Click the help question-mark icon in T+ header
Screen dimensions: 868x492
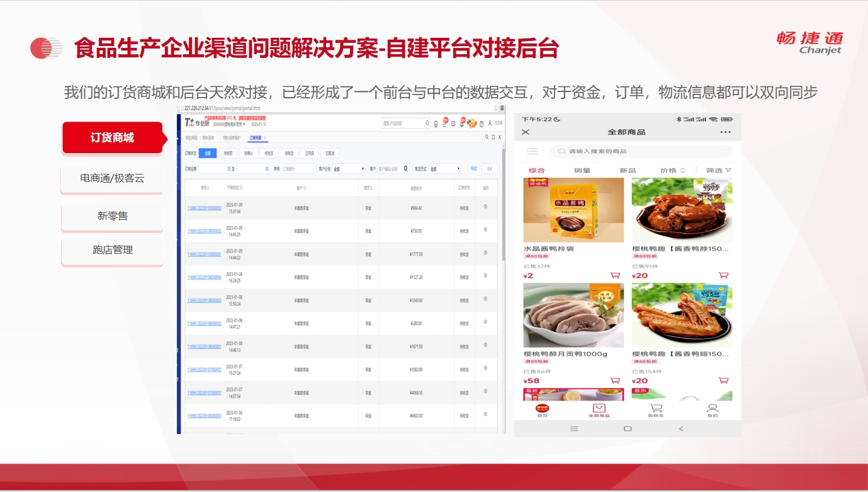click(x=482, y=124)
